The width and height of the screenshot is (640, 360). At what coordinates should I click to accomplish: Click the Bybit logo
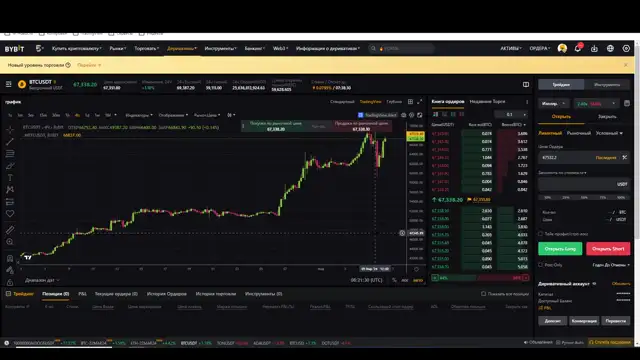(x=14, y=49)
